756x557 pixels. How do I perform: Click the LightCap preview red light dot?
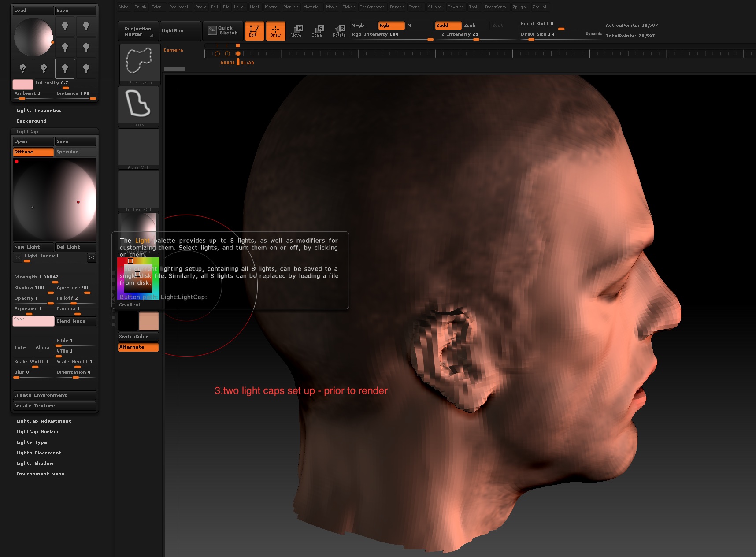[x=78, y=202]
